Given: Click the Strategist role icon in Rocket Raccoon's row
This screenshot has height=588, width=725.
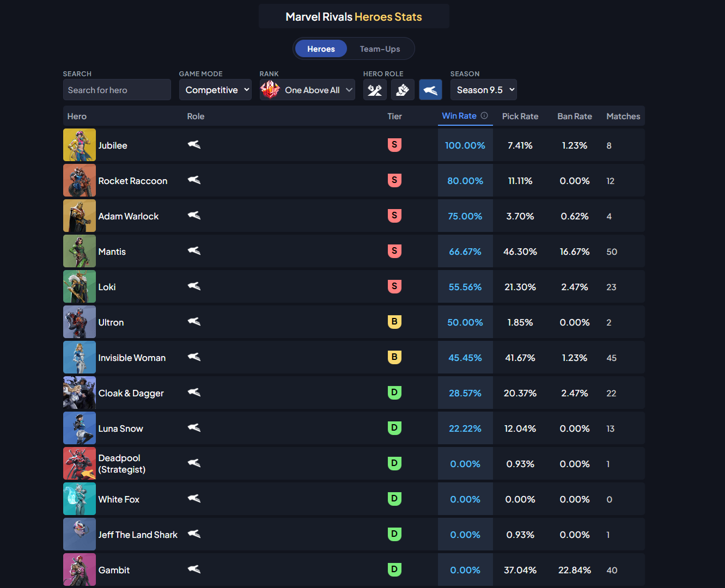Looking at the screenshot, I should click(194, 180).
